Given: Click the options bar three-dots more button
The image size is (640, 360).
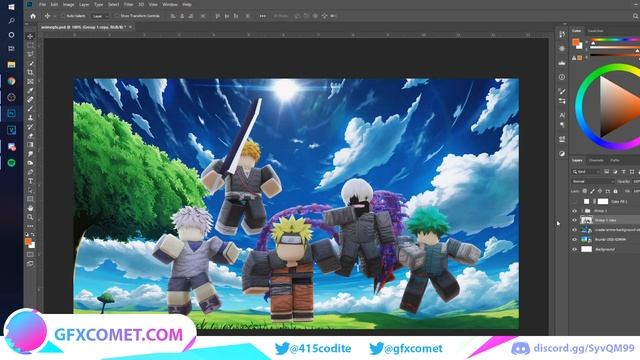Looking at the screenshot, I should click(x=262, y=16).
